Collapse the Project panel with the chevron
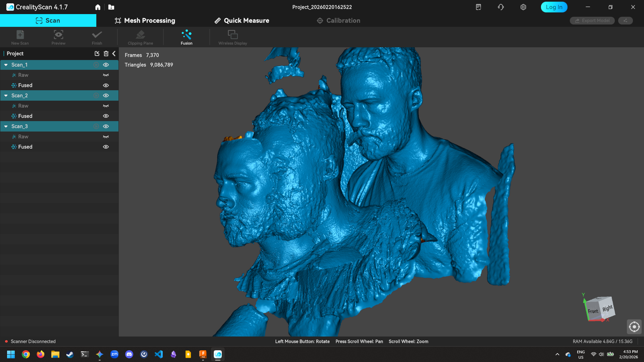Viewport: 644px width, 362px height. [x=114, y=53]
